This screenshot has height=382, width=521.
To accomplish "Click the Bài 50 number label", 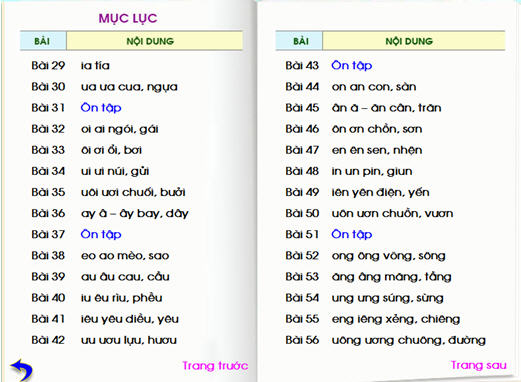I will 302,213.
